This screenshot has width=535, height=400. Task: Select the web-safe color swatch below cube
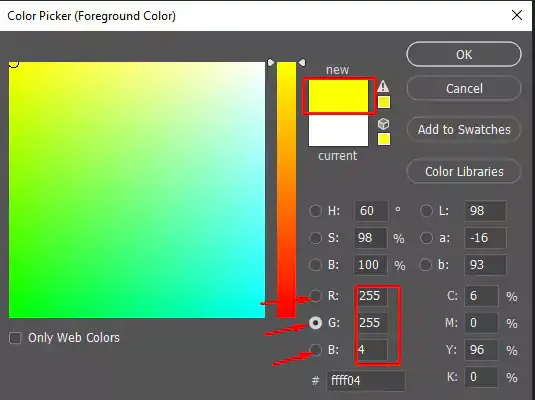coord(384,139)
